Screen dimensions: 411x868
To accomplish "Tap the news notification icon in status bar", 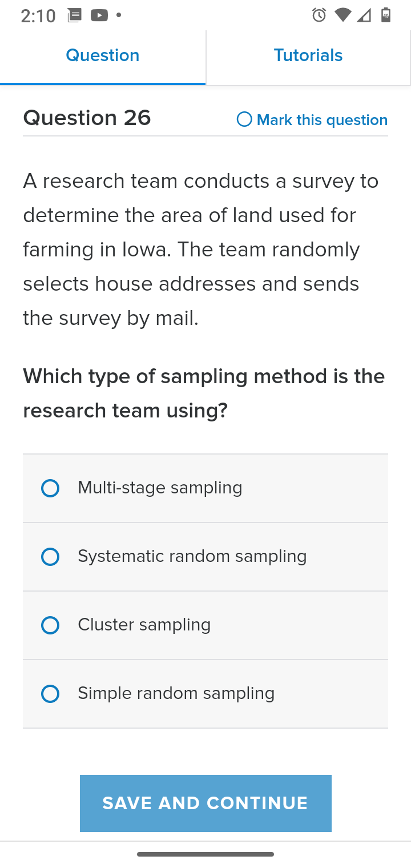I will pyautogui.click(x=74, y=15).
